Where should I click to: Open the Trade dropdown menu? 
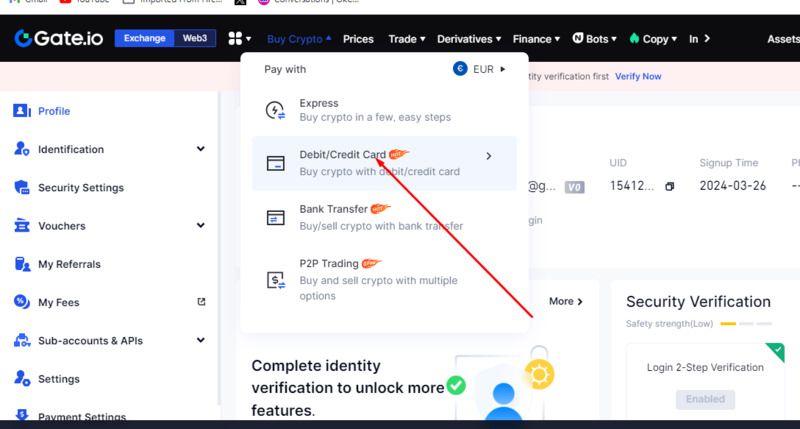coord(407,39)
